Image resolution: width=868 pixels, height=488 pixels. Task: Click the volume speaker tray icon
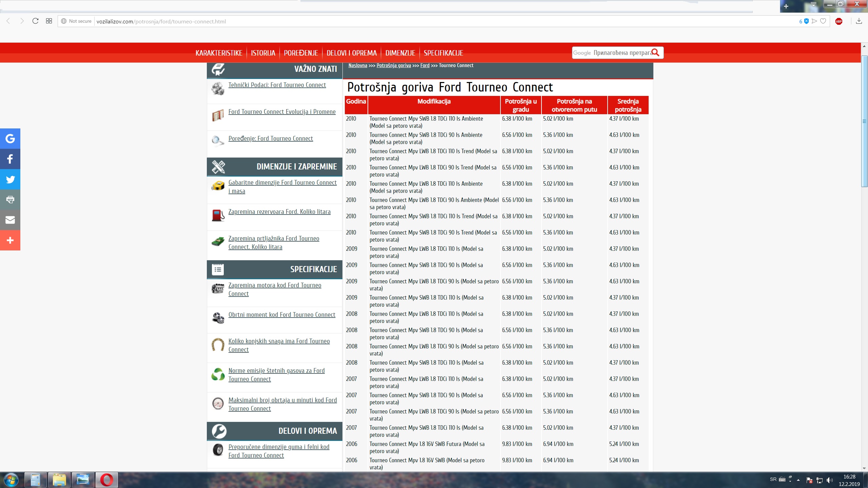829,480
